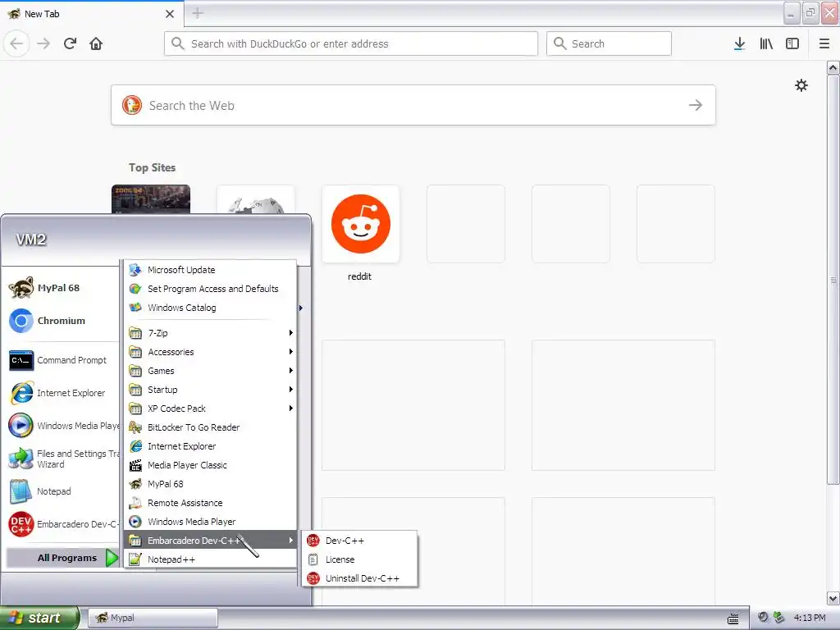Click the browser Forward arrow button

43,43
